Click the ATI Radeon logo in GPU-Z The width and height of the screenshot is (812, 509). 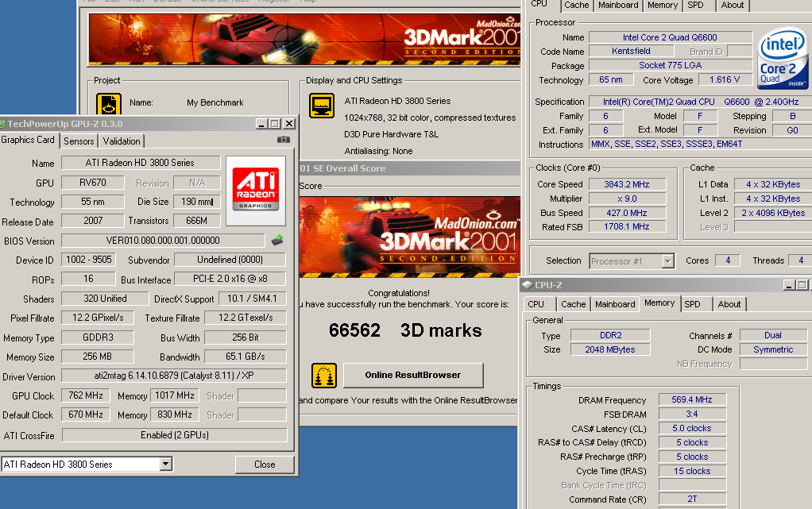tap(256, 191)
